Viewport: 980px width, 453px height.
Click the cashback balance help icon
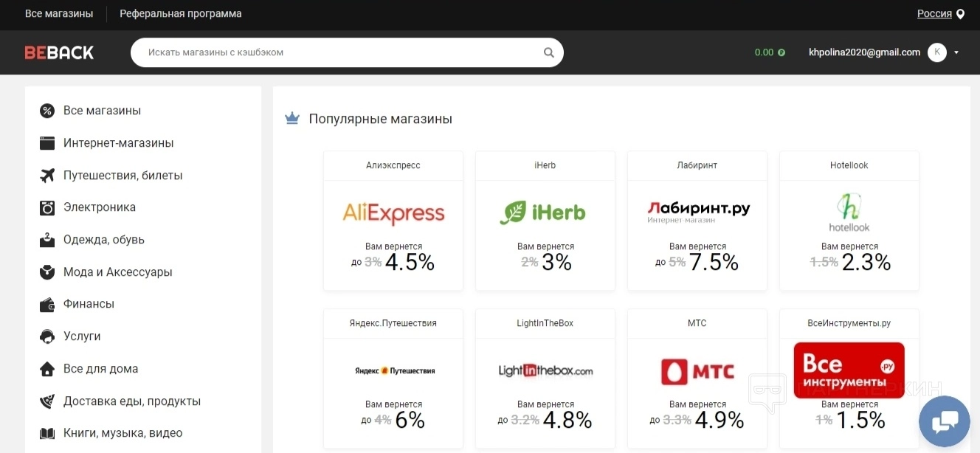(781, 52)
